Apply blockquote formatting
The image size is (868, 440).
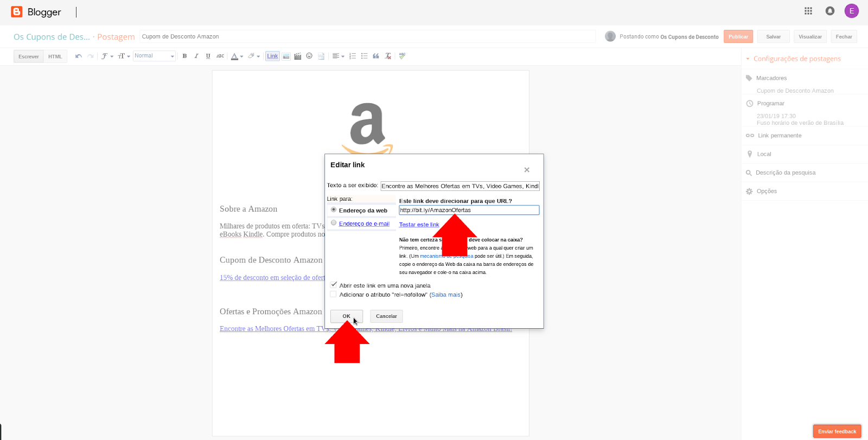pos(376,56)
